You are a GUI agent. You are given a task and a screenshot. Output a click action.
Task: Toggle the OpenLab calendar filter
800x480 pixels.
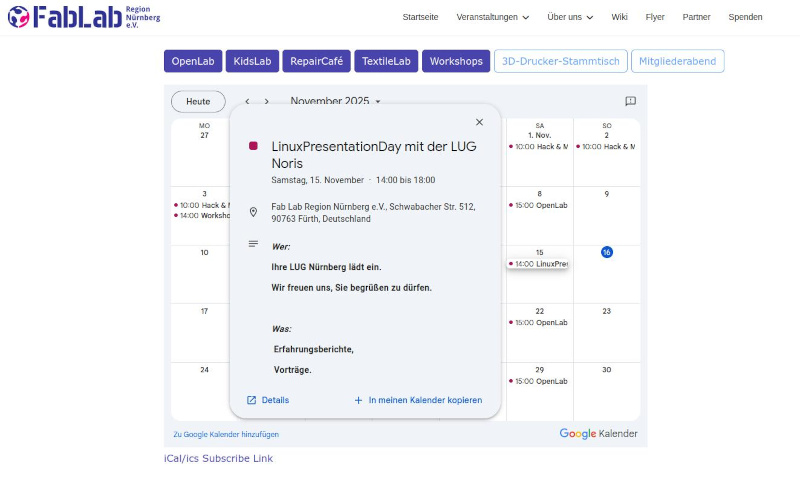tap(193, 61)
